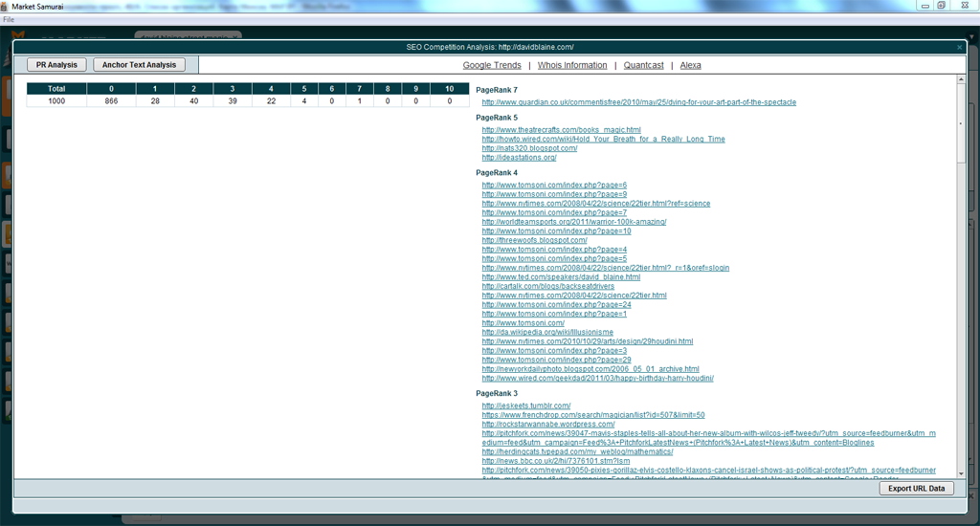Viewport: 980px width, 526px height.
Task: Select the PageRank 0 count 866
Action: coord(111,101)
